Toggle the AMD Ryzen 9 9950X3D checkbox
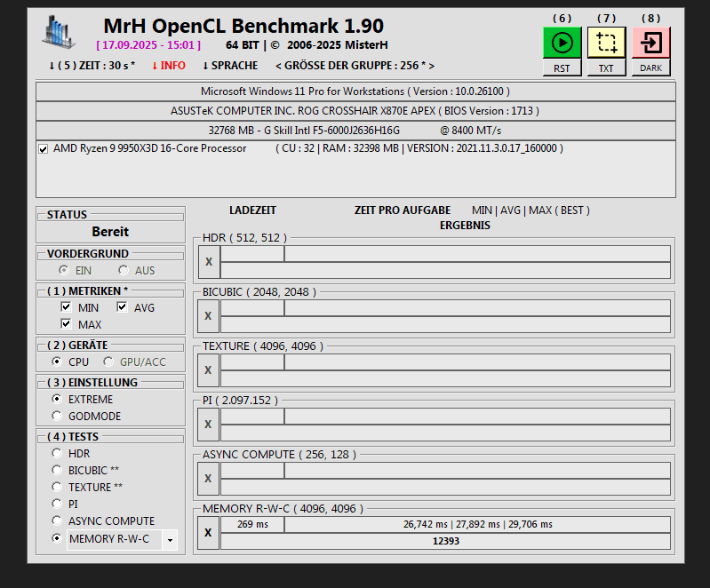The image size is (710, 588). (x=43, y=149)
